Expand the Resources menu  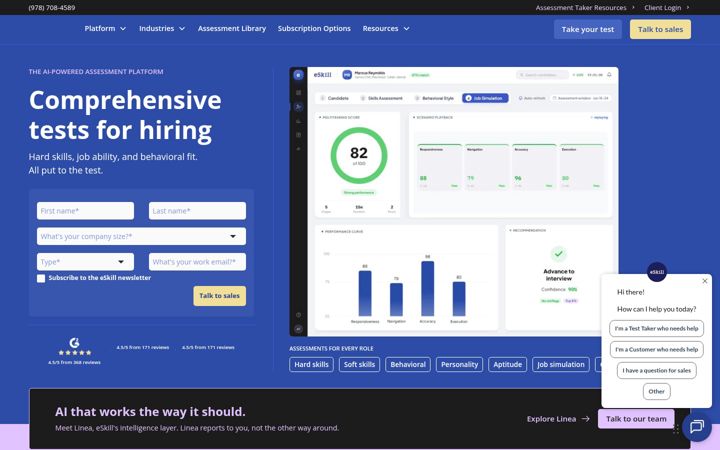click(x=386, y=28)
